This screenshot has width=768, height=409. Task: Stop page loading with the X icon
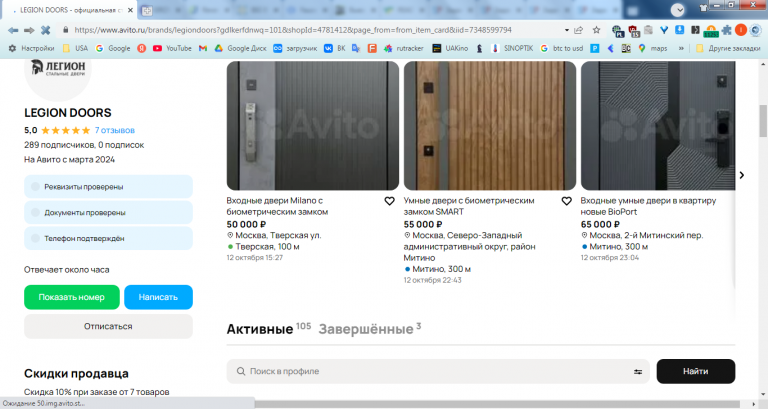click(46, 30)
